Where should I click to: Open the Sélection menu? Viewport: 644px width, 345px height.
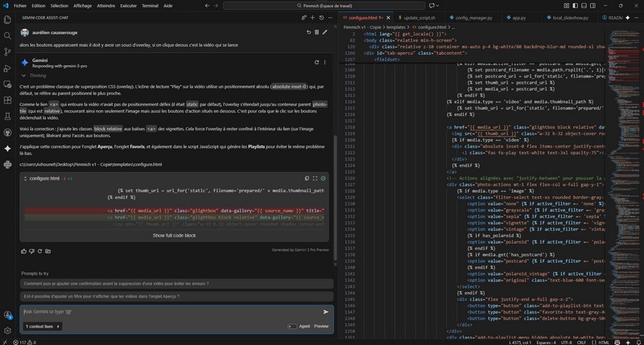[x=59, y=6]
